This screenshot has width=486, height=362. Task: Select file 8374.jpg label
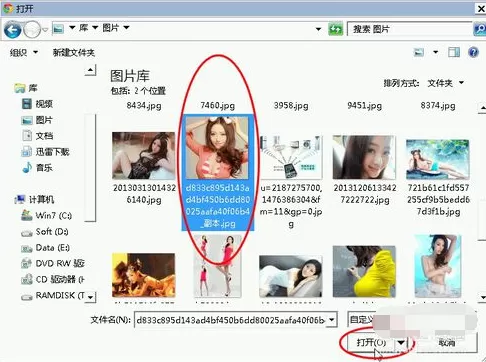(x=438, y=106)
